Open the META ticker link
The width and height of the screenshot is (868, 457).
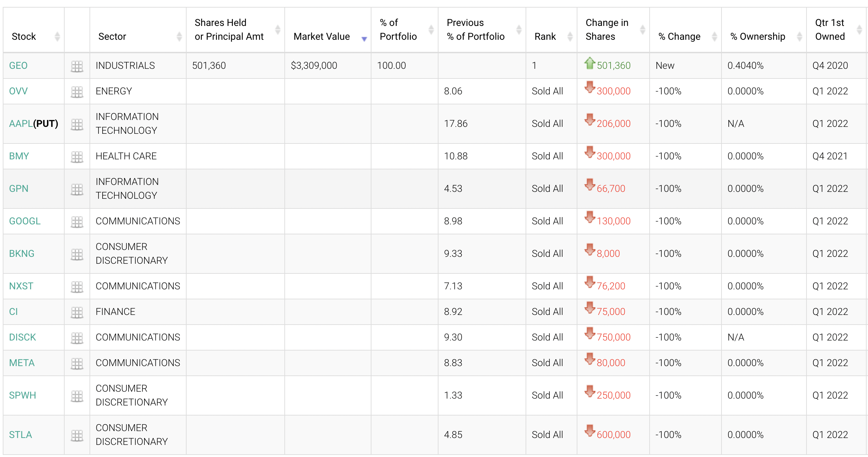tap(22, 363)
